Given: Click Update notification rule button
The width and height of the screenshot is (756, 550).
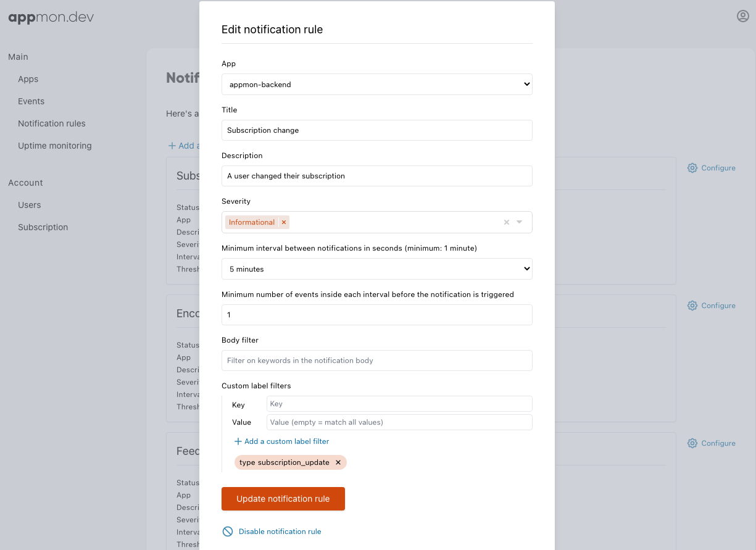Looking at the screenshot, I should point(283,499).
